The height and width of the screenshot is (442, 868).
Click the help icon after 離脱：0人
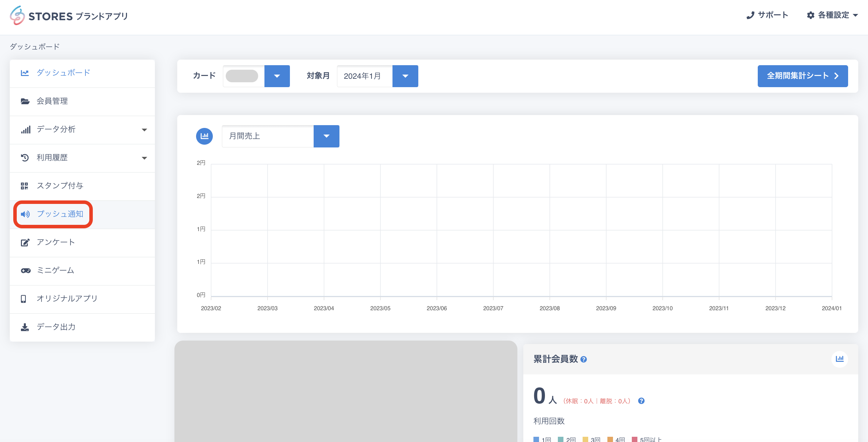[641, 401]
